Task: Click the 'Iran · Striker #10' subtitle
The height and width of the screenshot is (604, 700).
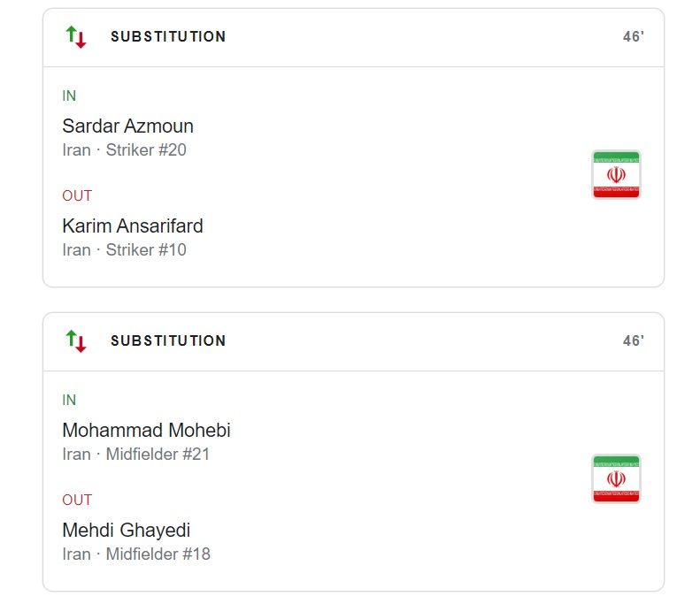Action: (124, 250)
